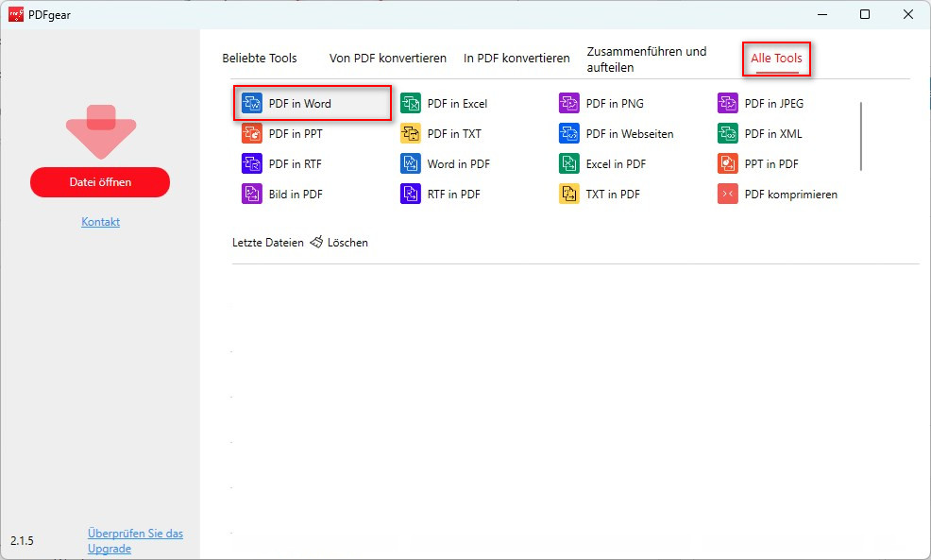The image size is (931, 560).
Task: Click the PDF in Webseiten label
Action: coord(630,133)
